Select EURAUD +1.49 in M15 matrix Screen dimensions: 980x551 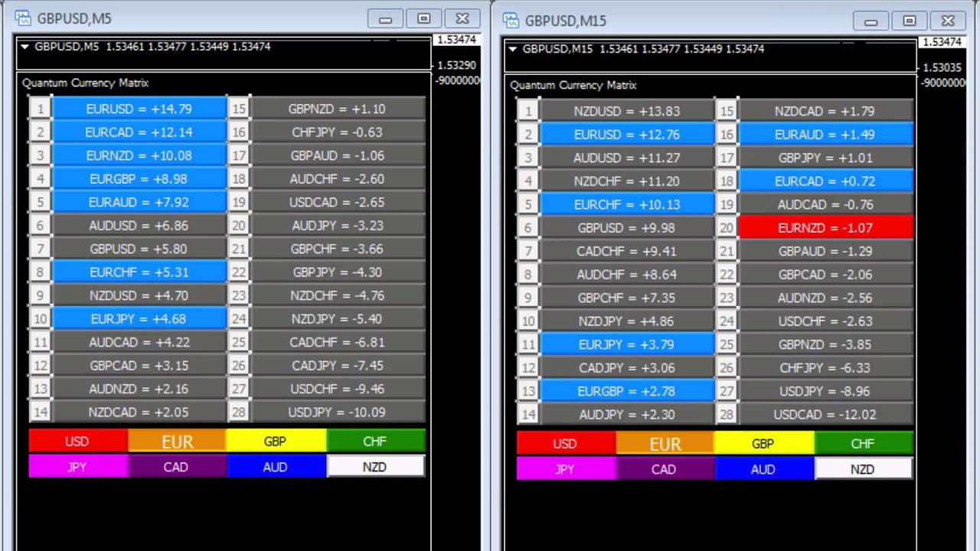click(825, 135)
